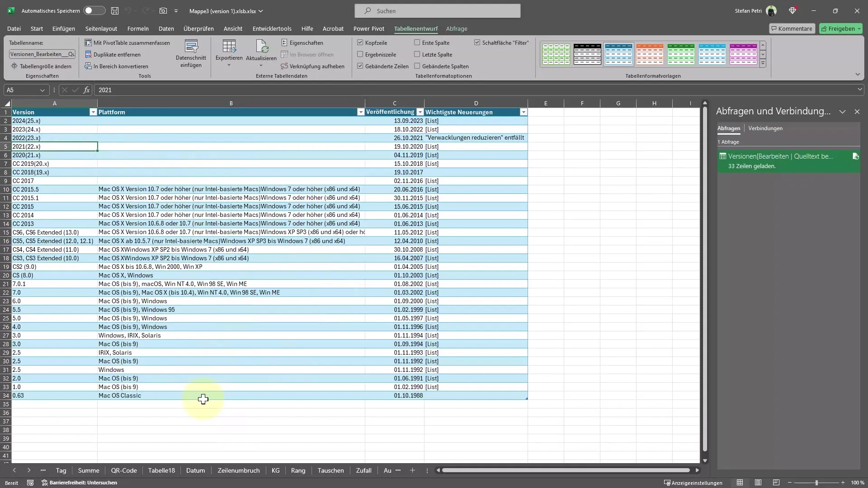Image resolution: width=868 pixels, height=488 pixels.
Task: Click the Tabellenname input field
Action: coord(42,54)
